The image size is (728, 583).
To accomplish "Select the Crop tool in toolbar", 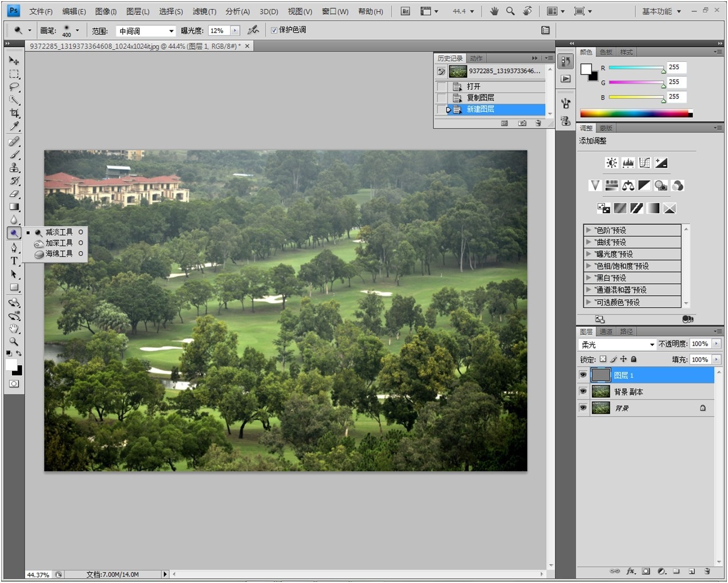I will (14, 113).
